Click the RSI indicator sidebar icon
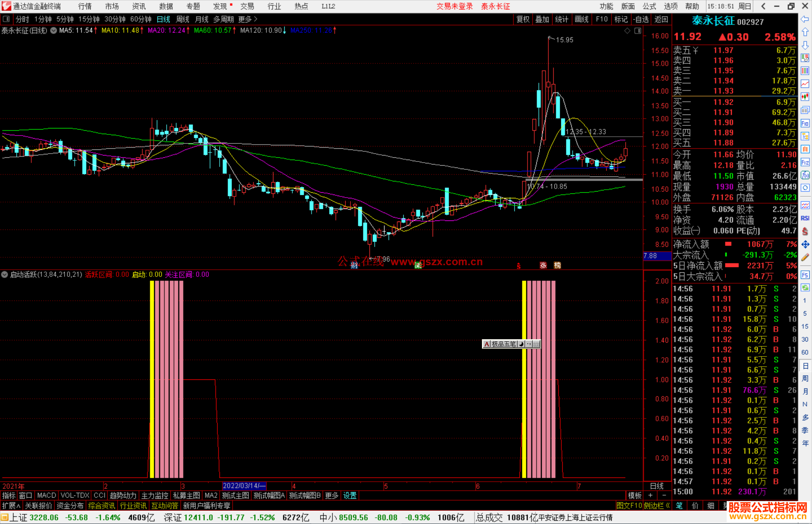The image size is (812, 524). pyautogui.click(x=805, y=218)
